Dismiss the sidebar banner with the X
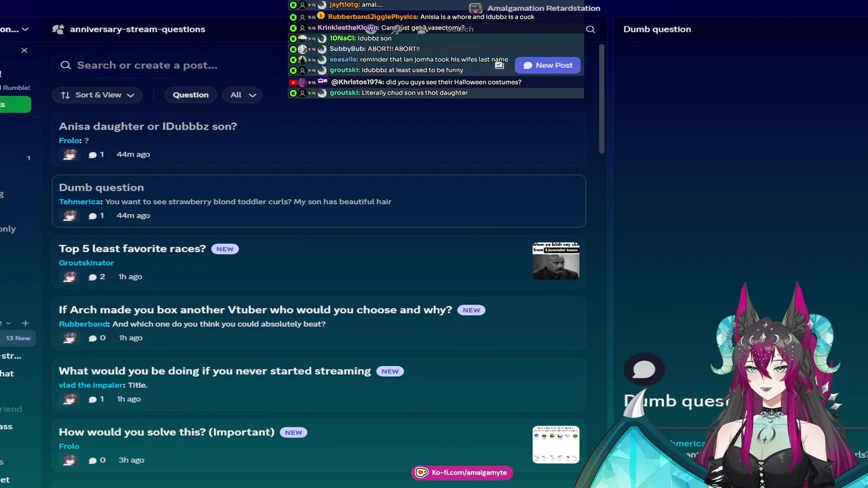This screenshot has height=488, width=868. pyautogui.click(x=24, y=50)
